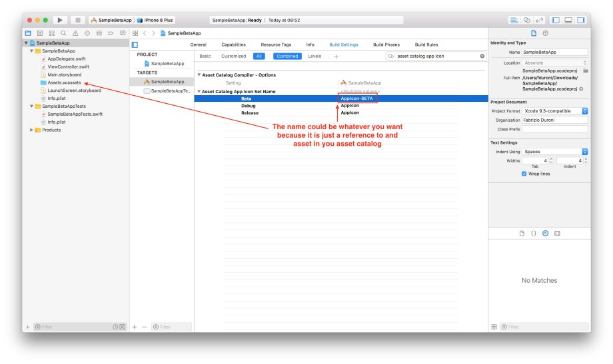613x364 pixels.
Task: Expand the Products group
Action: [32, 130]
